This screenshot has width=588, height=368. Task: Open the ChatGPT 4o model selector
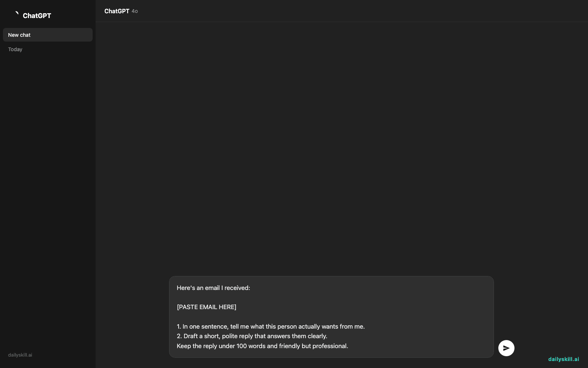point(121,11)
